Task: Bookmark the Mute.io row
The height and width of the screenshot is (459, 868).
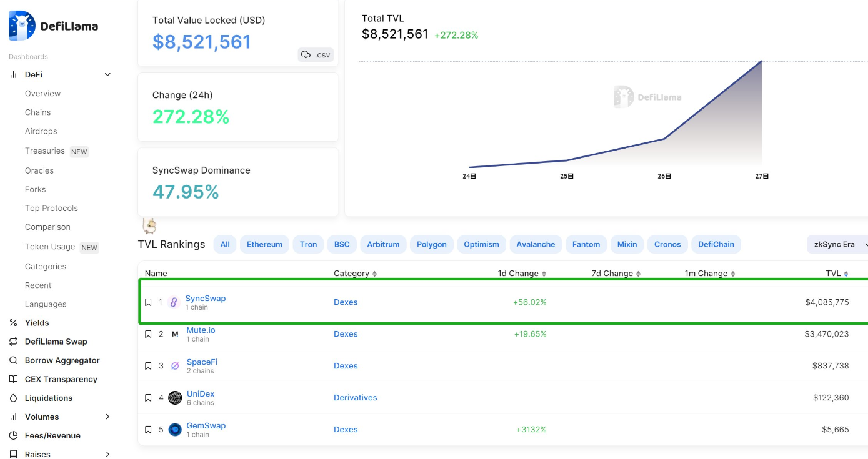Action: click(x=148, y=334)
